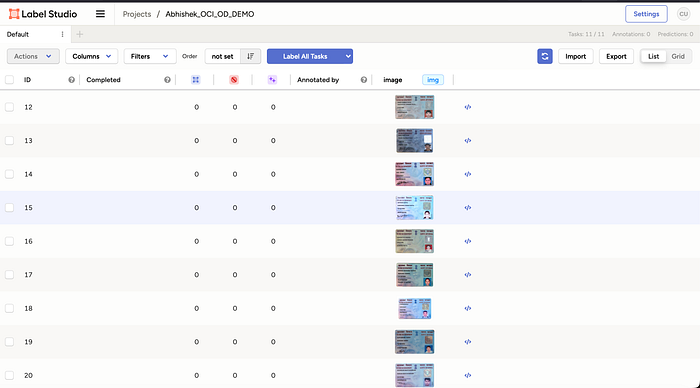Open help icon beside Annotated by column

click(364, 80)
